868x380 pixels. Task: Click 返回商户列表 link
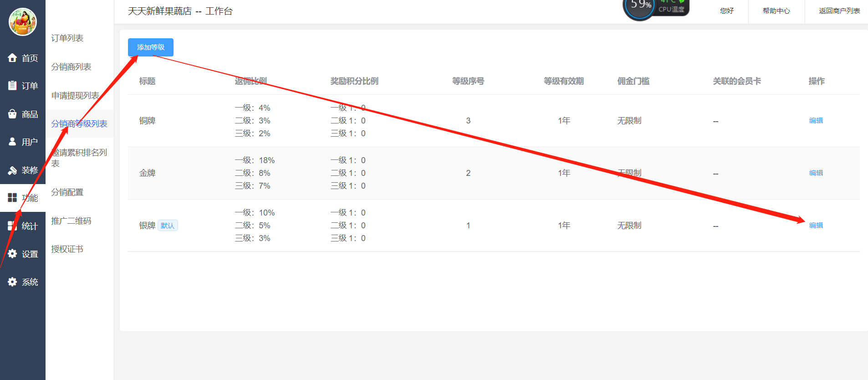[x=839, y=11]
